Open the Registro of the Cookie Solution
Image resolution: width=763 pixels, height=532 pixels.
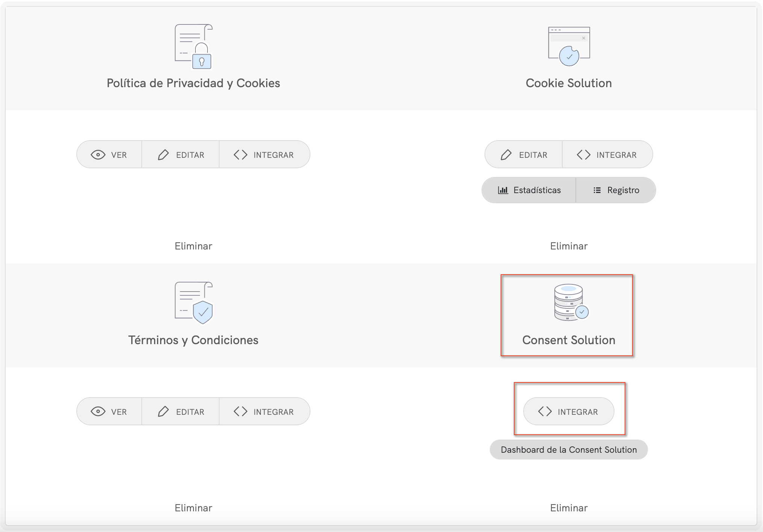pyautogui.click(x=615, y=190)
